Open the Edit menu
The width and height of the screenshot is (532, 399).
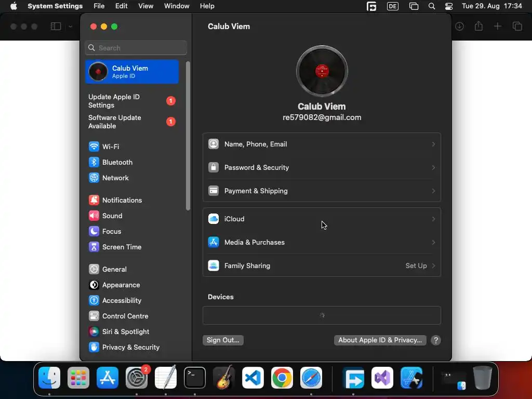pyautogui.click(x=122, y=6)
